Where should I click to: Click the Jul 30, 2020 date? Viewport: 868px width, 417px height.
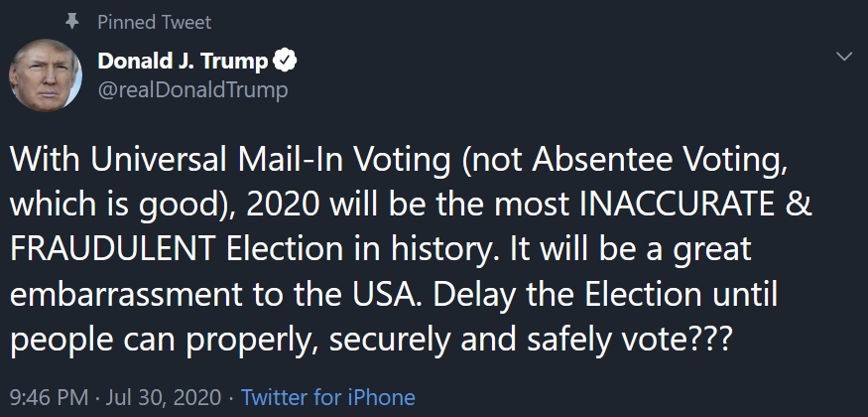point(162,397)
